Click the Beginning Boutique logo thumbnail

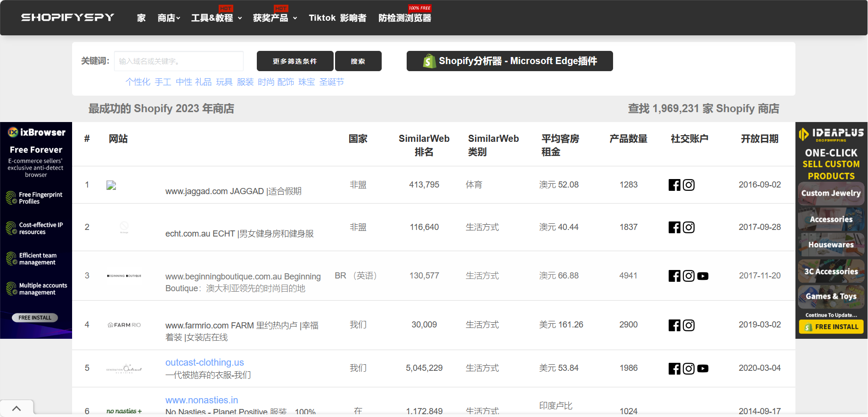124,276
